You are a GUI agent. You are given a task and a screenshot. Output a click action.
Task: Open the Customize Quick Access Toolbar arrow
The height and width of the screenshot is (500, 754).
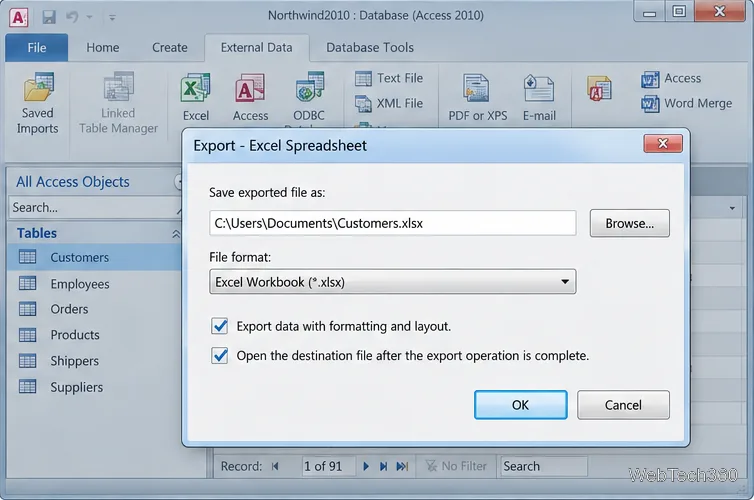(112, 18)
